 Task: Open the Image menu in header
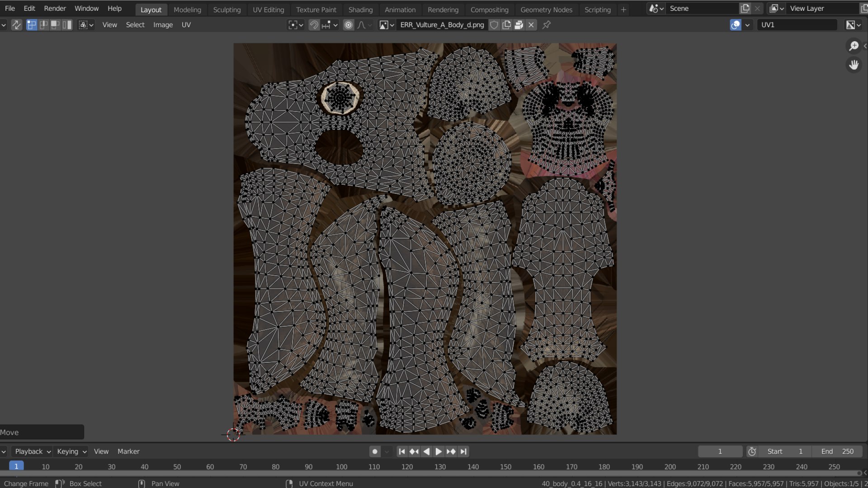tap(163, 25)
